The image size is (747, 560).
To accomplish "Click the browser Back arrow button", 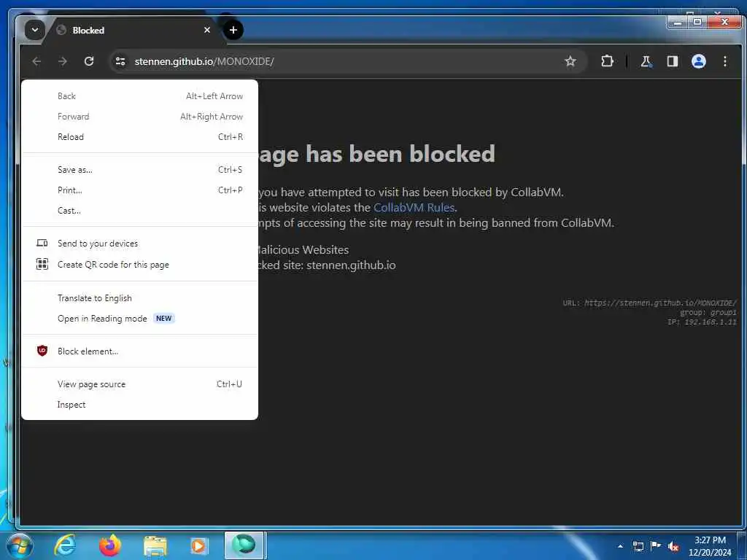I will [36, 61].
